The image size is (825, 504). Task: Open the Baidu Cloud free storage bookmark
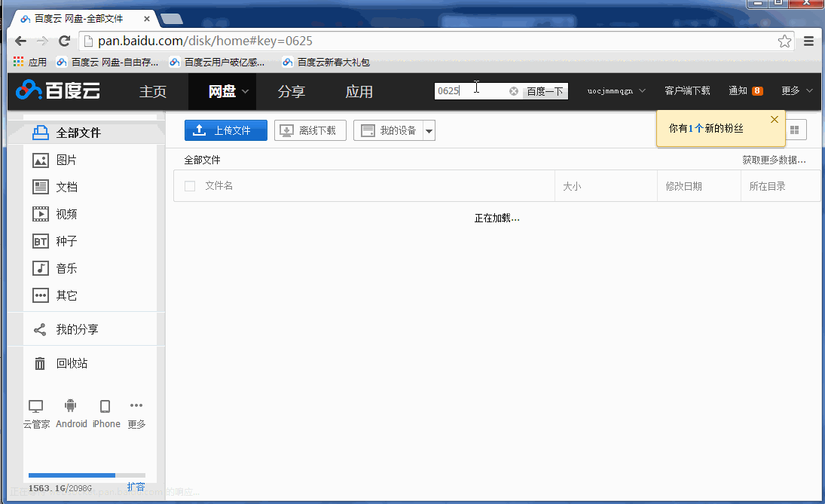coord(107,62)
